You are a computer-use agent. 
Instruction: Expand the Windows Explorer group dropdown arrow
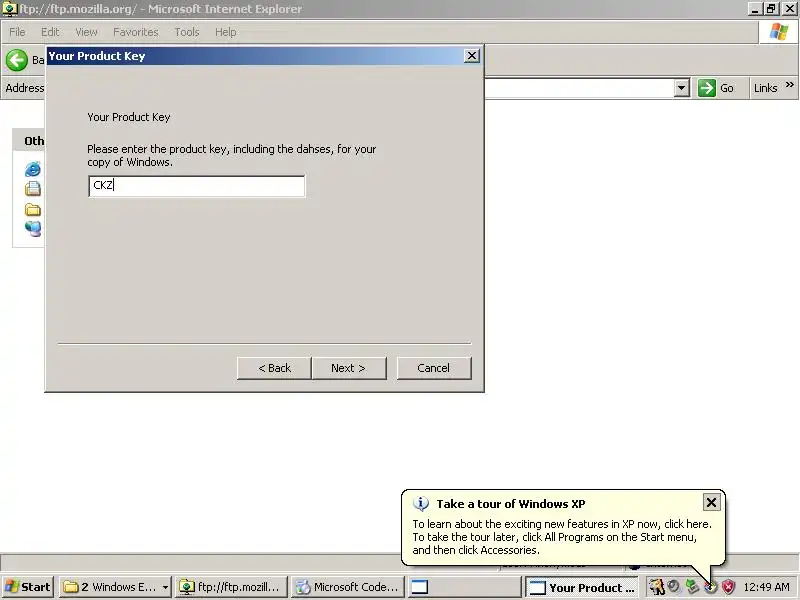[165, 587]
